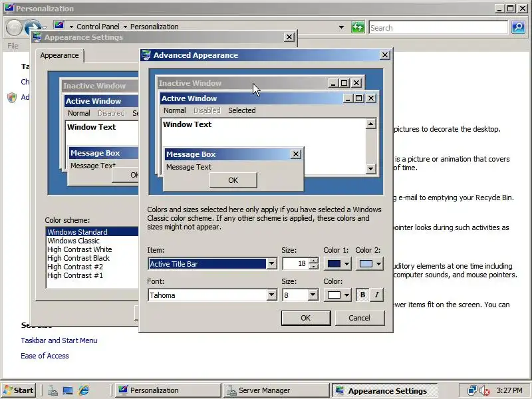Image resolution: width=532 pixels, height=399 pixels.
Task: Open address bar history dropdown arrow
Action: tap(341, 27)
